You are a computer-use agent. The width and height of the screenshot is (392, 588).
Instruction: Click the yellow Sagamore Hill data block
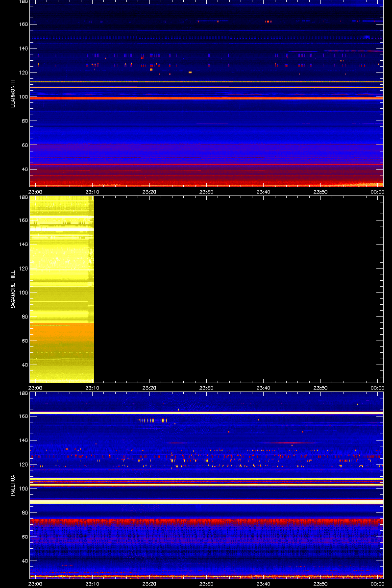click(x=62, y=289)
